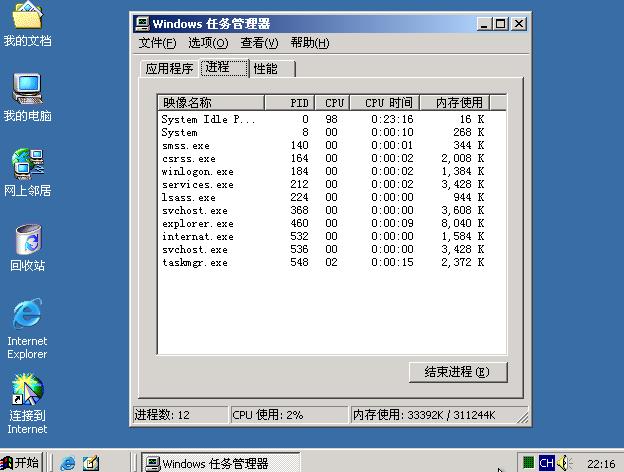Click the volume speaker tray icon
This screenshot has width=624, height=472.
(x=564, y=462)
